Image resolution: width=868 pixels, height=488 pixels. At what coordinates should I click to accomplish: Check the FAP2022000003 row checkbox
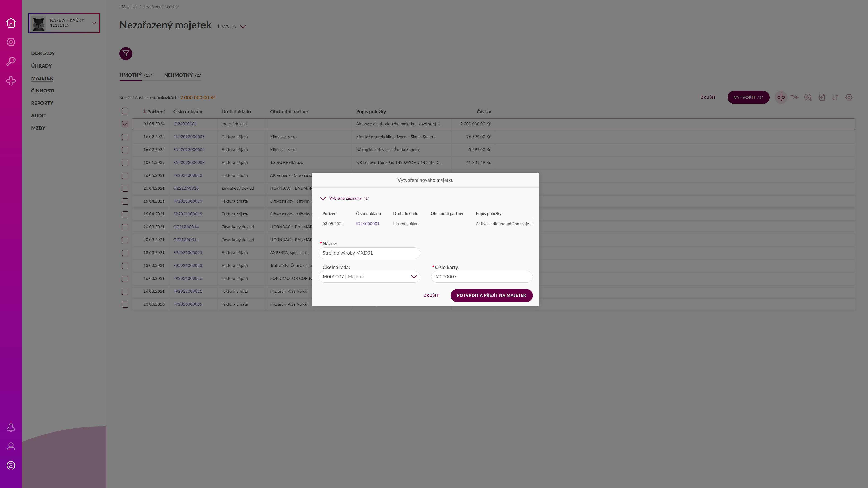pos(125,163)
